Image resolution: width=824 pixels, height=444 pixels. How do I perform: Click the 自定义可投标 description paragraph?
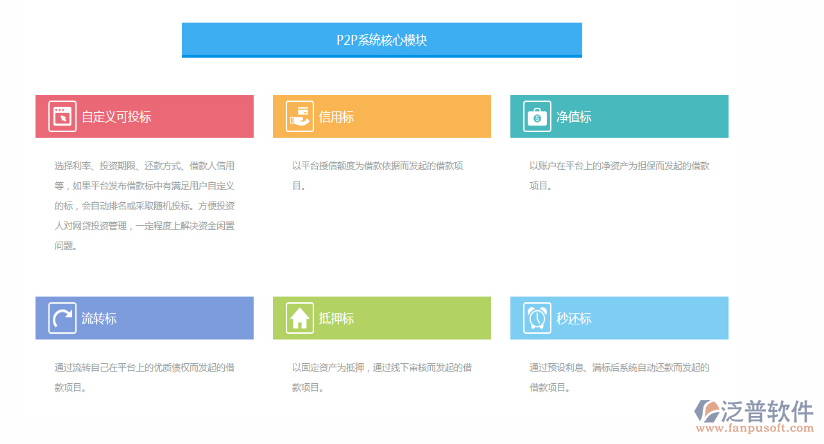(x=145, y=205)
